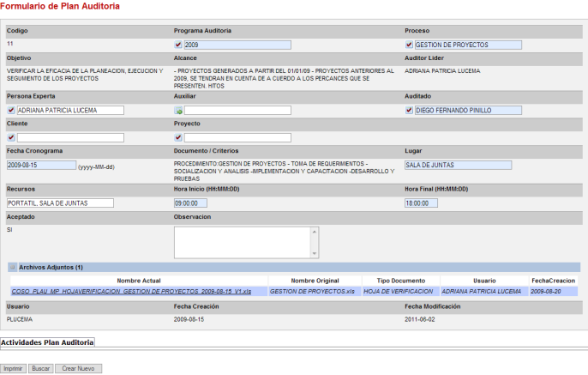Toggle the Cliente checkbox
This screenshot has height=375, width=588.
(11, 137)
